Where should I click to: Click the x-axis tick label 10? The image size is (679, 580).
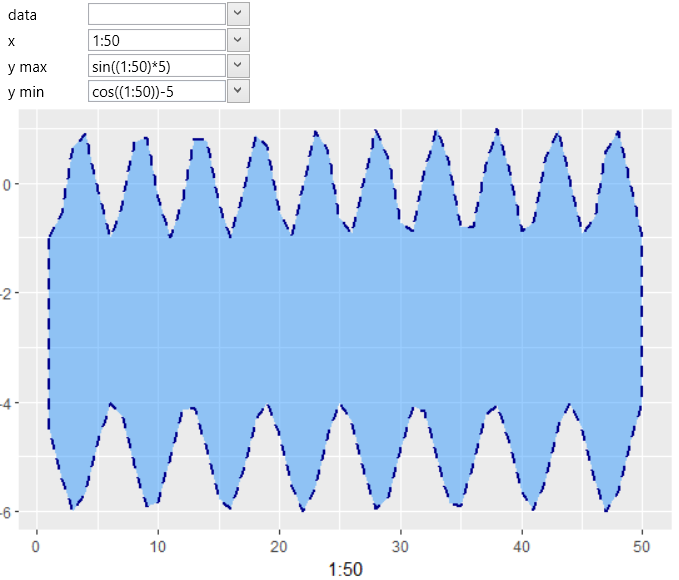158,547
